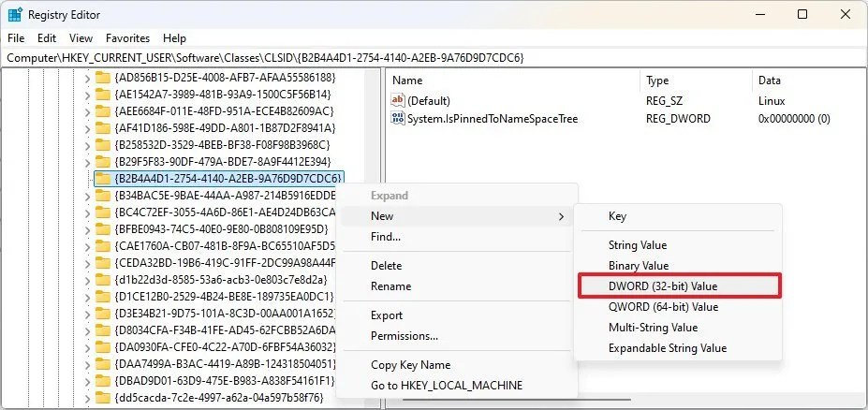Select the System.IsPinnedToNameSpaceTree value name
Screen dimensions: 868x410
493,118
